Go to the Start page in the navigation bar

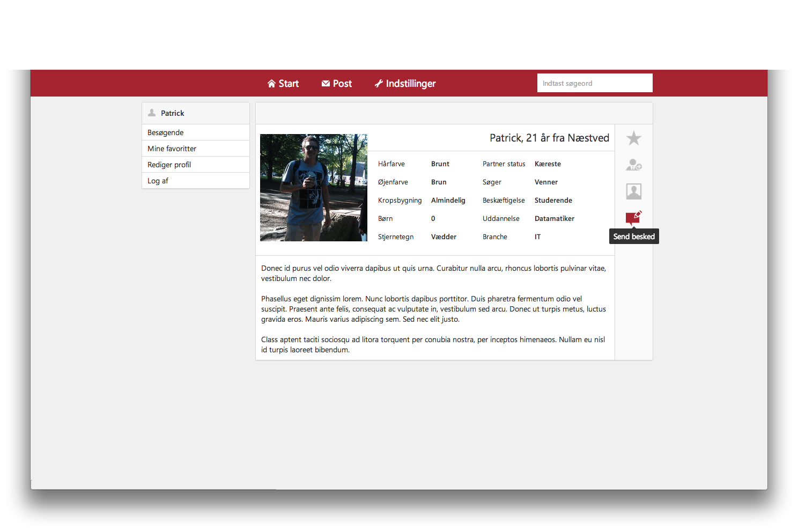click(x=283, y=84)
